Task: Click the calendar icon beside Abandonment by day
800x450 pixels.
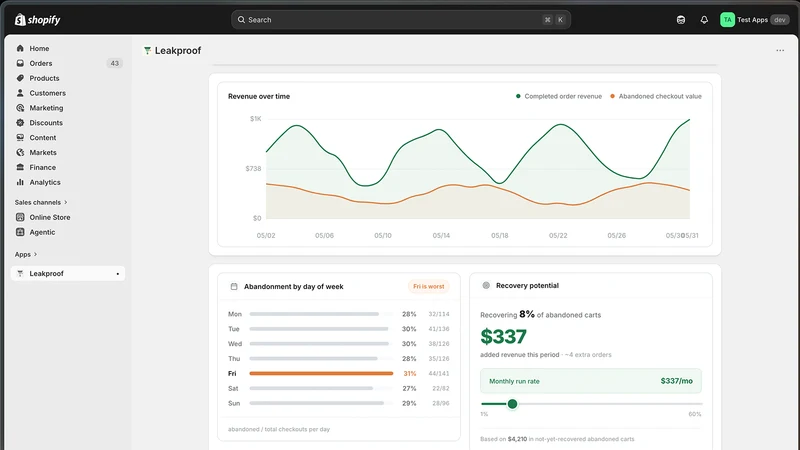Action: tap(234, 286)
